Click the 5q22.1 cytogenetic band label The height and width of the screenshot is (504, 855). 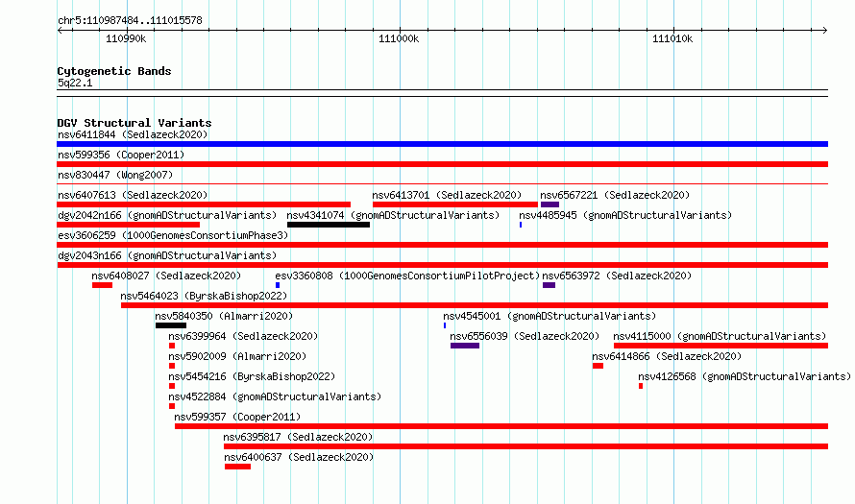pyautogui.click(x=75, y=83)
